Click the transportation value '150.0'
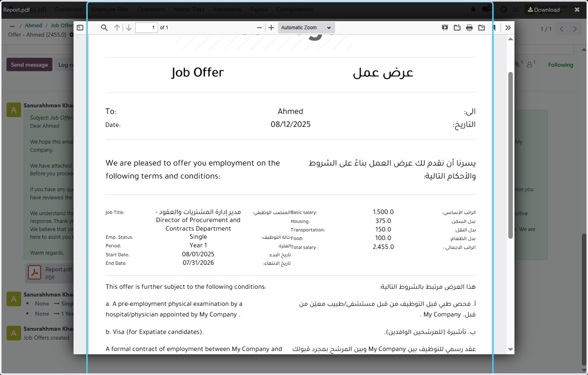The height and width of the screenshot is (375, 588). click(383, 229)
